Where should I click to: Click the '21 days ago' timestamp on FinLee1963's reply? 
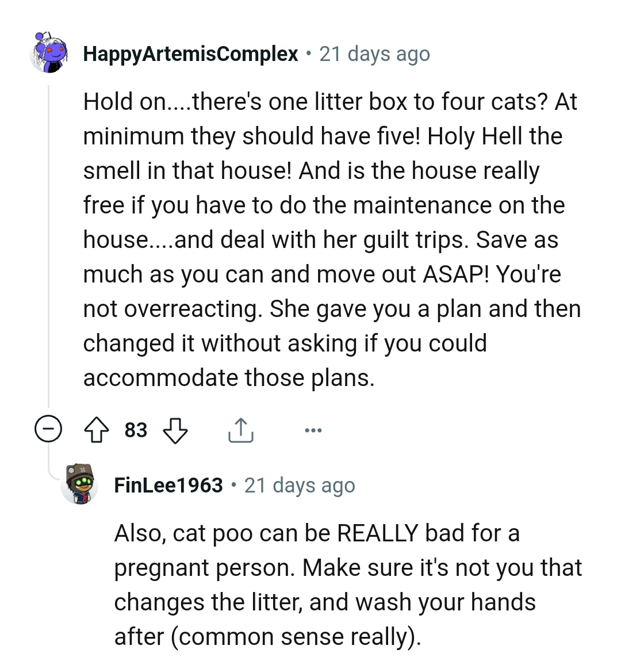click(300, 485)
